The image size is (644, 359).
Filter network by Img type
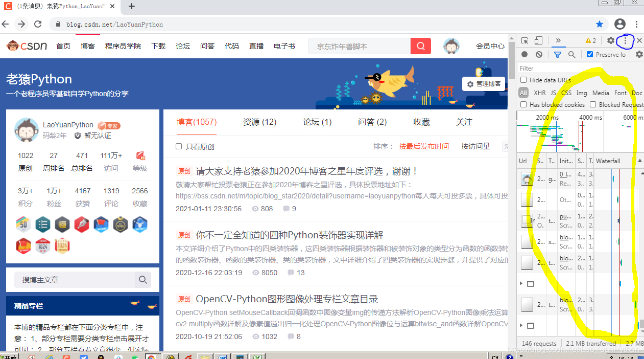pyautogui.click(x=582, y=93)
